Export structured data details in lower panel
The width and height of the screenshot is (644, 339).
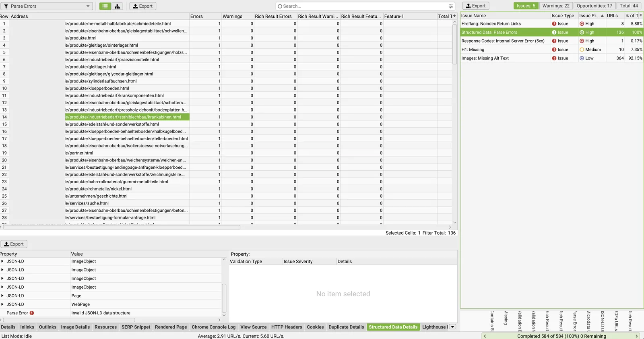click(x=14, y=244)
